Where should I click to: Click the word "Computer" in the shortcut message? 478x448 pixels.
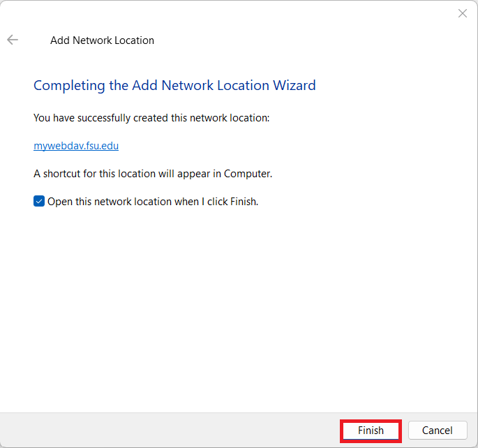(247, 173)
